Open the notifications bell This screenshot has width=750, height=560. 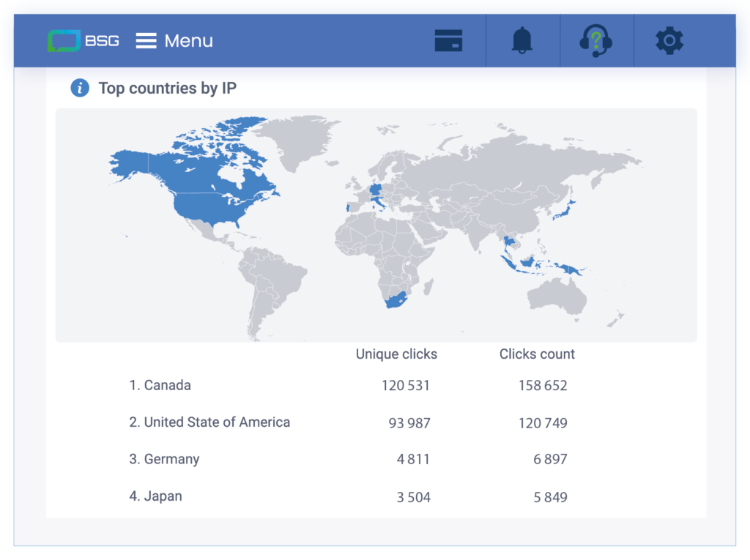pyautogui.click(x=522, y=40)
